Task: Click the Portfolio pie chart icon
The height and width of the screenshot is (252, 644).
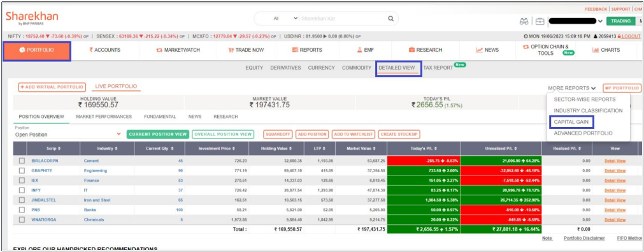Action: tap(22, 50)
